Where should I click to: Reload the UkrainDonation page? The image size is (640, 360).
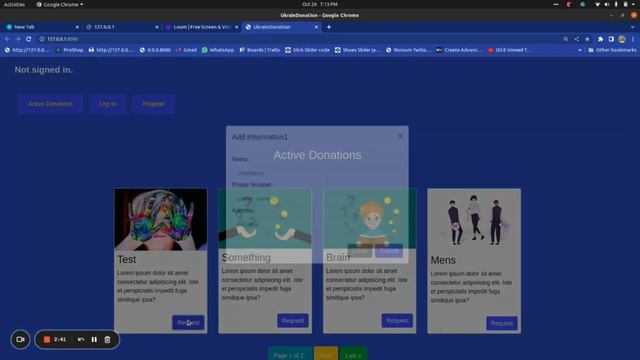[x=29, y=39]
